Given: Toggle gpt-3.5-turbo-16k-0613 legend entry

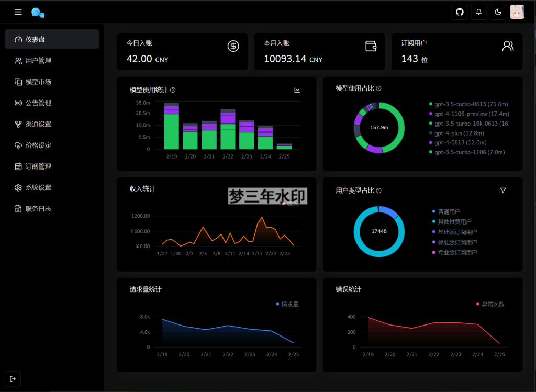Looking at the screenshot, I should click(469, 124).
